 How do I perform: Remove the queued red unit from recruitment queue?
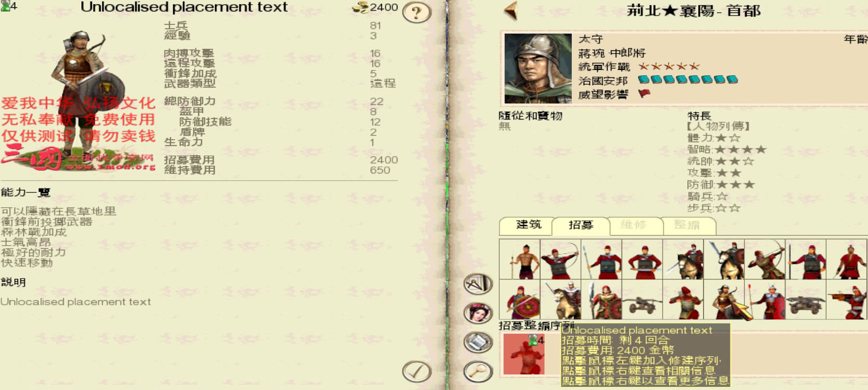(524, 354)
